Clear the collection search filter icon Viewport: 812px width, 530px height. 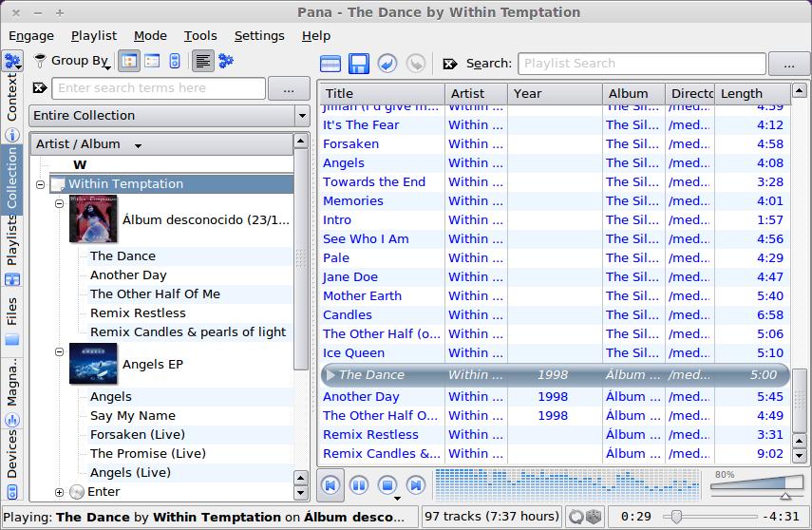[40, 88]
